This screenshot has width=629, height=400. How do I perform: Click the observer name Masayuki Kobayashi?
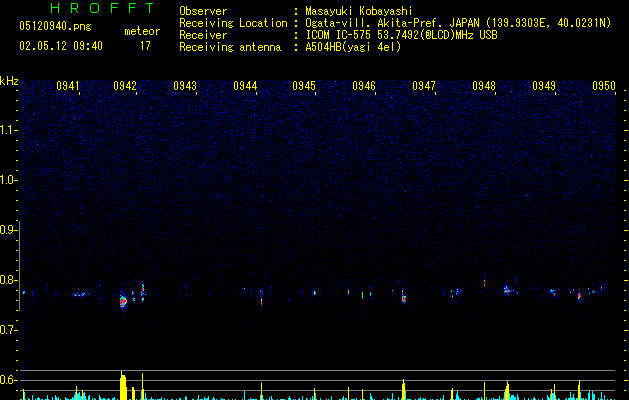click(359, 11)
